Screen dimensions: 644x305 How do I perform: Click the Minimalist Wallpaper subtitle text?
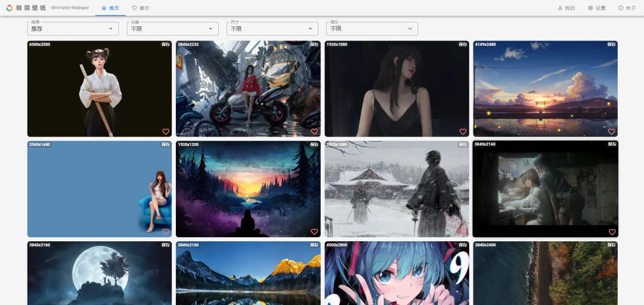click(70, 8)
